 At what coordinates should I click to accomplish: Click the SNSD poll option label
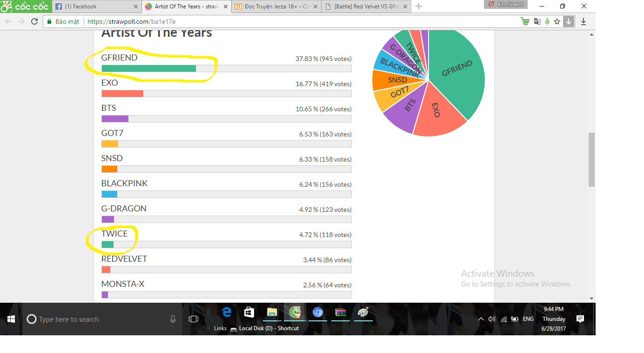click(112, 158)
